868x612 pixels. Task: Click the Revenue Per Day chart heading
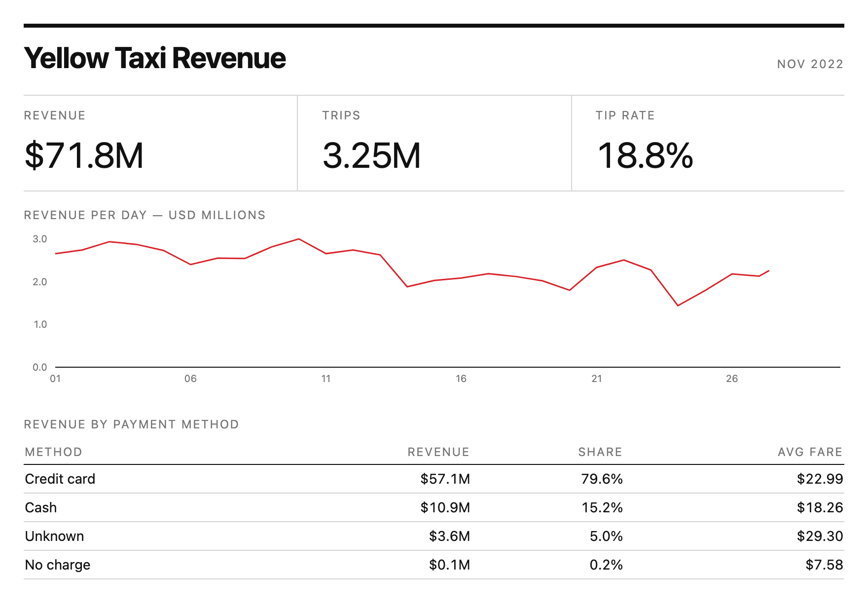point(145,215)
